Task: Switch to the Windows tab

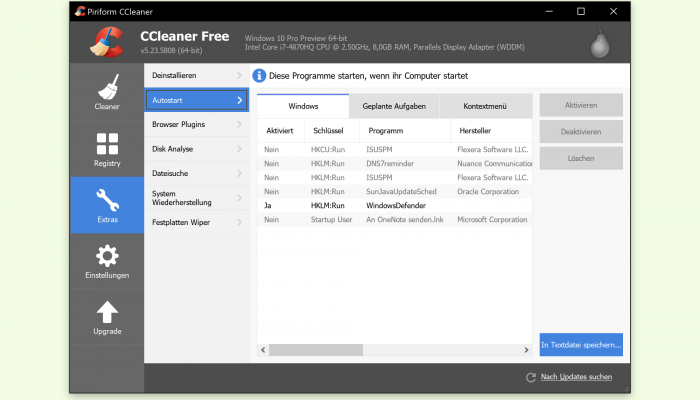Action: (x=303, y=106)
